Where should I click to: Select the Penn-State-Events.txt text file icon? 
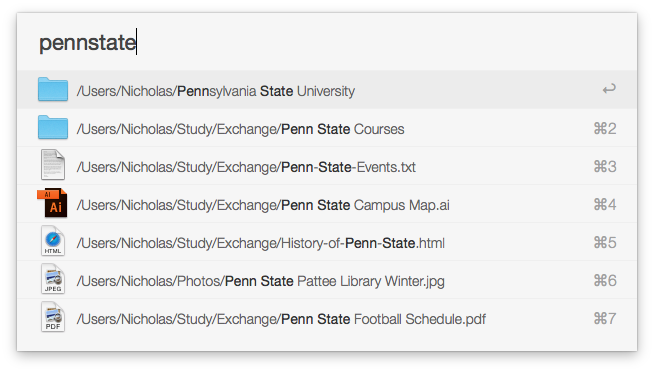(x=53, y=165)
